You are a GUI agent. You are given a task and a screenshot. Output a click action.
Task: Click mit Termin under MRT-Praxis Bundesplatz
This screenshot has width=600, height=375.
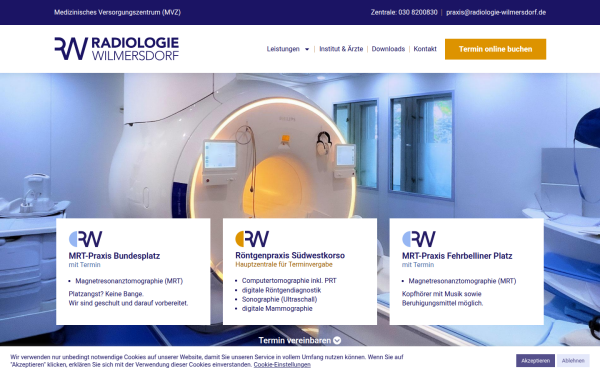pyautogui.click(x=84, y=265)
